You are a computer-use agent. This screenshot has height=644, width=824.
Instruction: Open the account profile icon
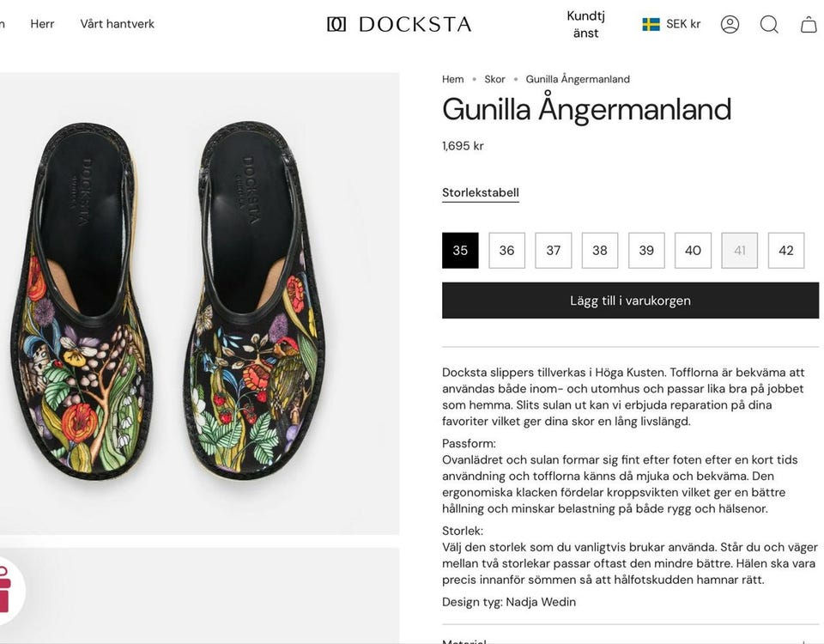[730, 24]
